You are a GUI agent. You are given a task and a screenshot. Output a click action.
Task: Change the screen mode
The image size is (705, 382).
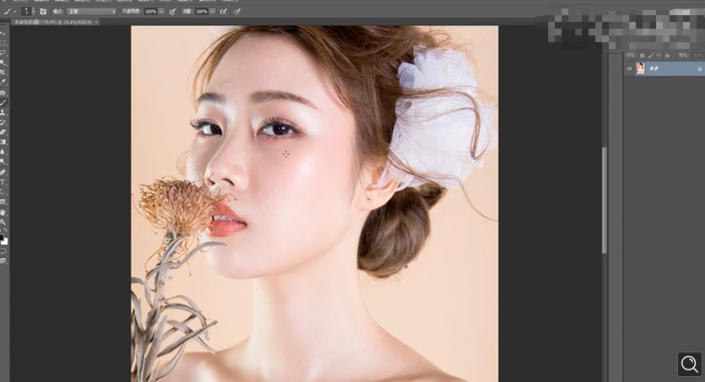pos(3,261)
